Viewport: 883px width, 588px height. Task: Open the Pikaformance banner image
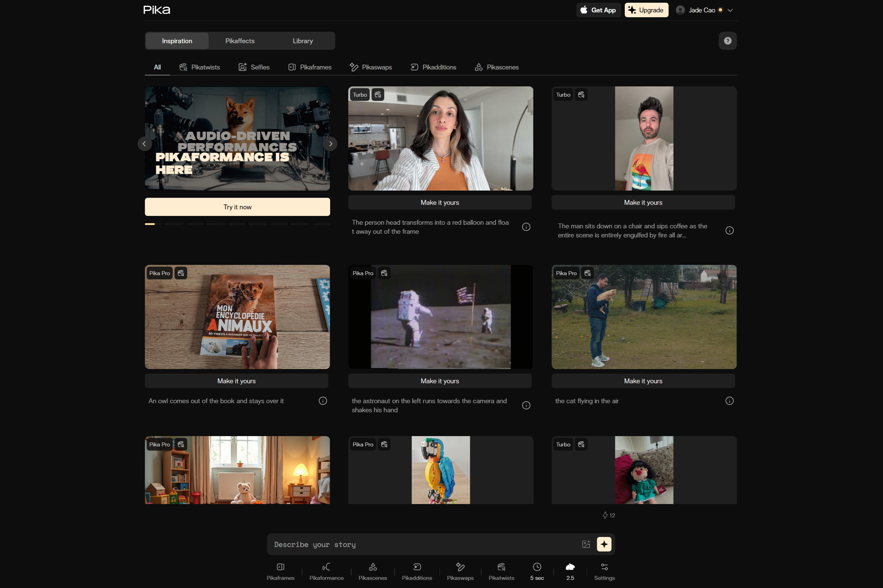(x=237, y=138)
